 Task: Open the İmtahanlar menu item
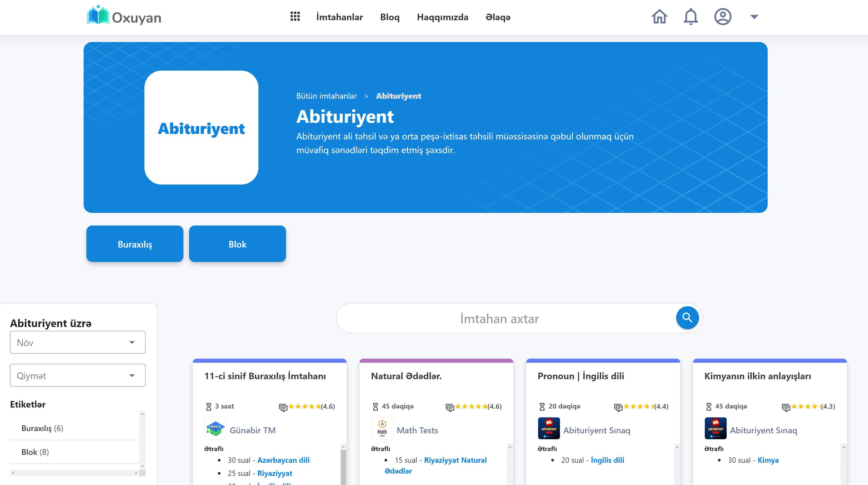coord(339,17)
